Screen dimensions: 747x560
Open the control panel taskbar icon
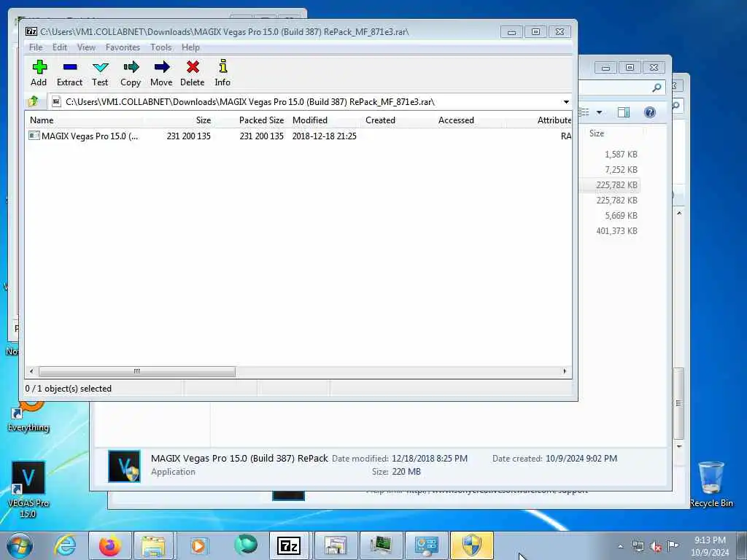click(x=426, y=545)
